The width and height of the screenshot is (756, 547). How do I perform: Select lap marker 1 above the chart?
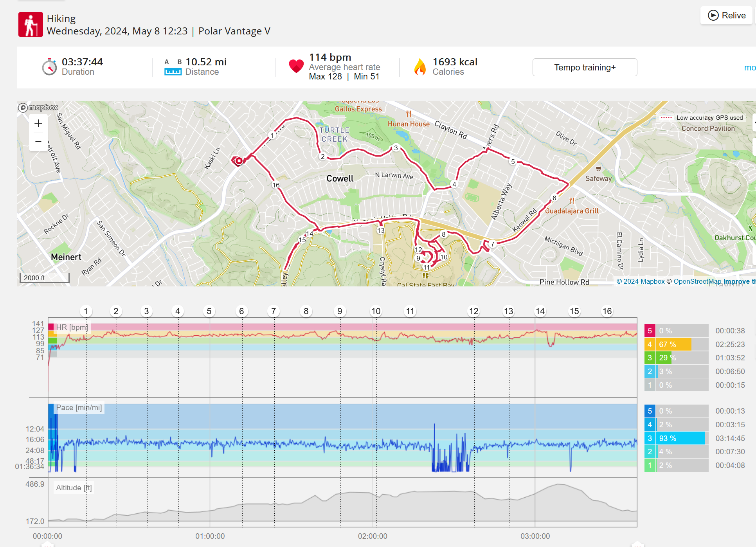pos(86,311)
